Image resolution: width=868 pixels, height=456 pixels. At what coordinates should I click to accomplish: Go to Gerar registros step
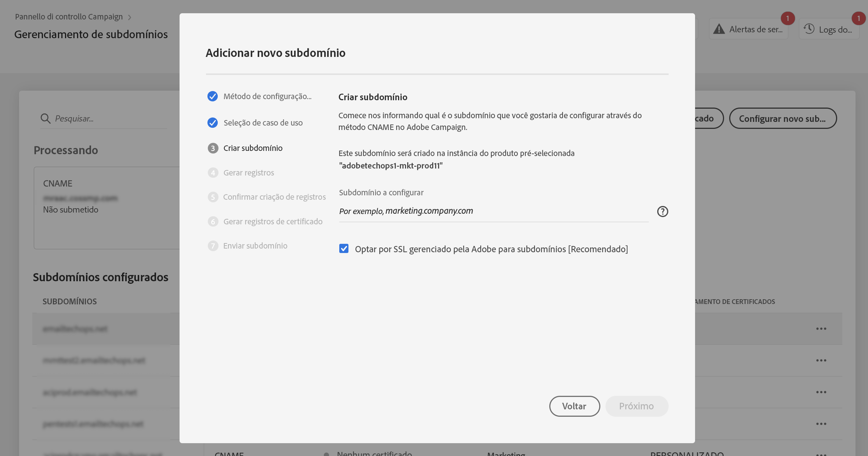[249, 173]
